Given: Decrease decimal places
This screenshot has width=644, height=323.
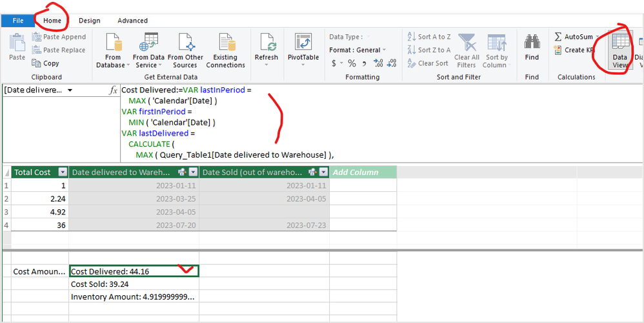Looking at the screenshot, I should pyautogui.click(x=392, y=63).
